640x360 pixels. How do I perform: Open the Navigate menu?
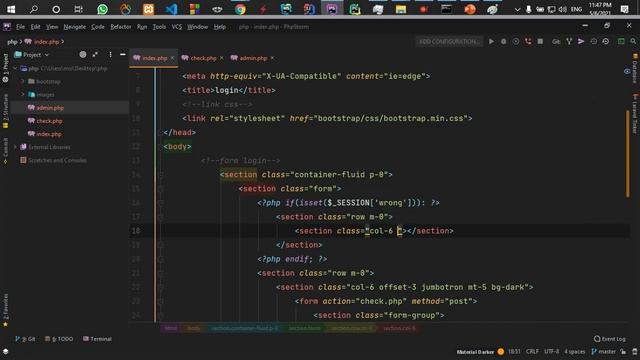coord(75,27)
